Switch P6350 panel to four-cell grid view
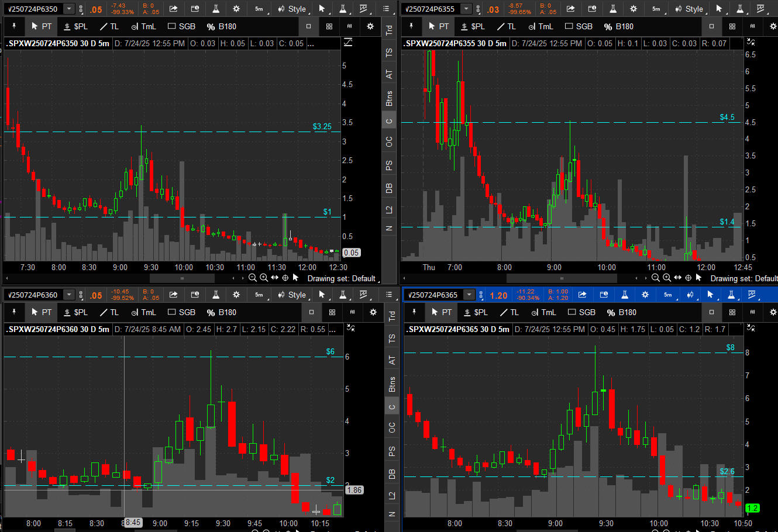 tap(329, 26)
